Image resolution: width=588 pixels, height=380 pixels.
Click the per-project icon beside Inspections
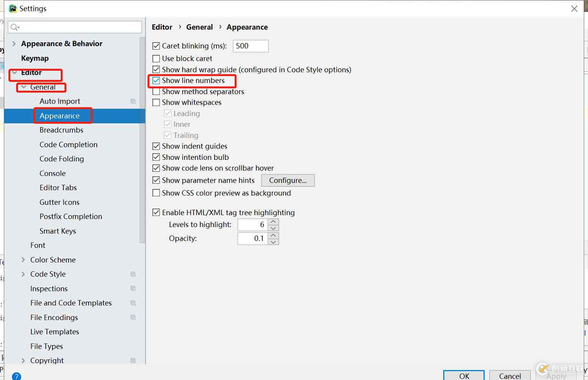coord(133,289)
